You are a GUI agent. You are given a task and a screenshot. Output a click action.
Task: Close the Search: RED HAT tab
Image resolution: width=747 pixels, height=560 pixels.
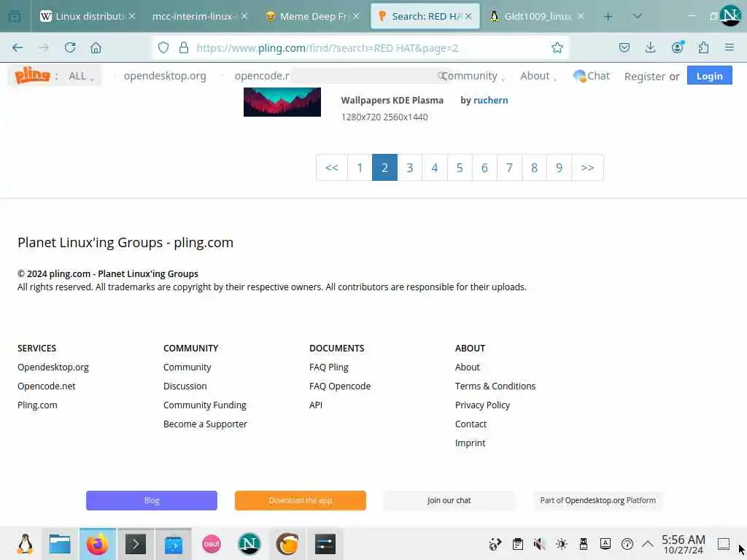click(x=468, y=16)
